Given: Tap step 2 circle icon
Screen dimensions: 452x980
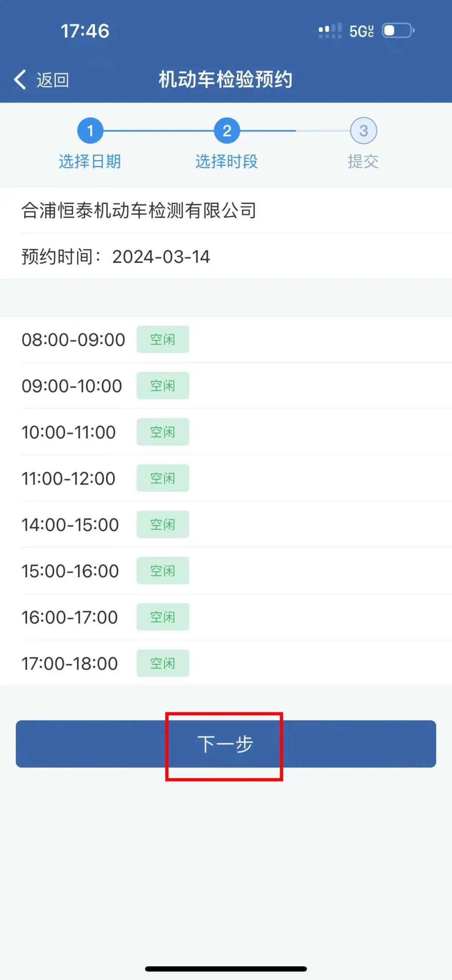Looking at the screenshot, I should coord(227,131).
